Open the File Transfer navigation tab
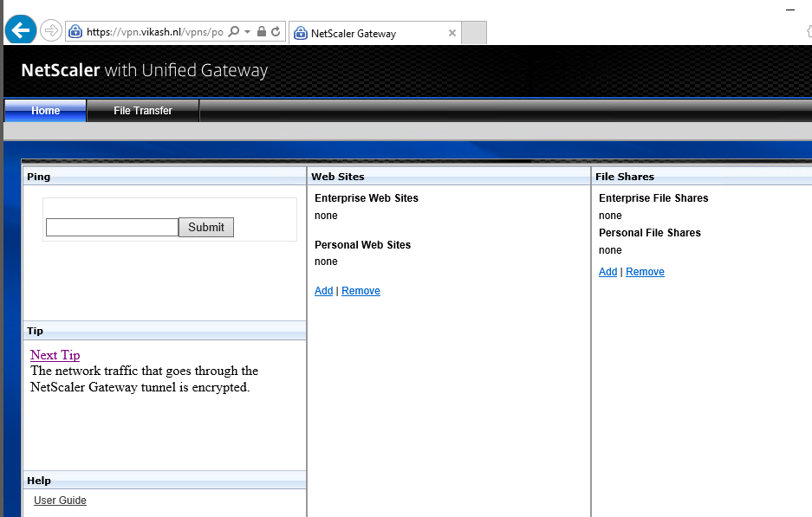The height and width of the screenshot is (517, 812). pos(143,111)
